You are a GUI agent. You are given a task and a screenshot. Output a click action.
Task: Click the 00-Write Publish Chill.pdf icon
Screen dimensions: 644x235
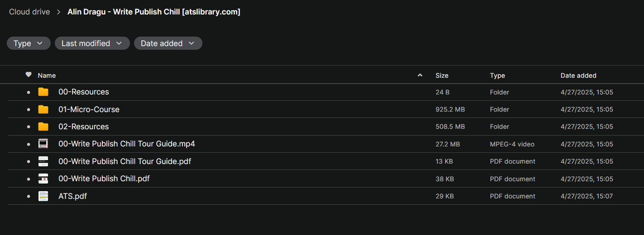43,179
